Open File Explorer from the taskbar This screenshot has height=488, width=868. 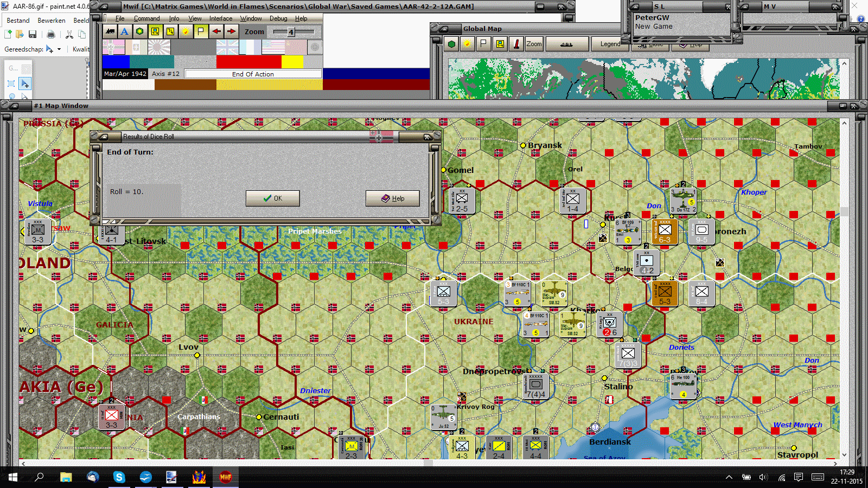(66, 477)
